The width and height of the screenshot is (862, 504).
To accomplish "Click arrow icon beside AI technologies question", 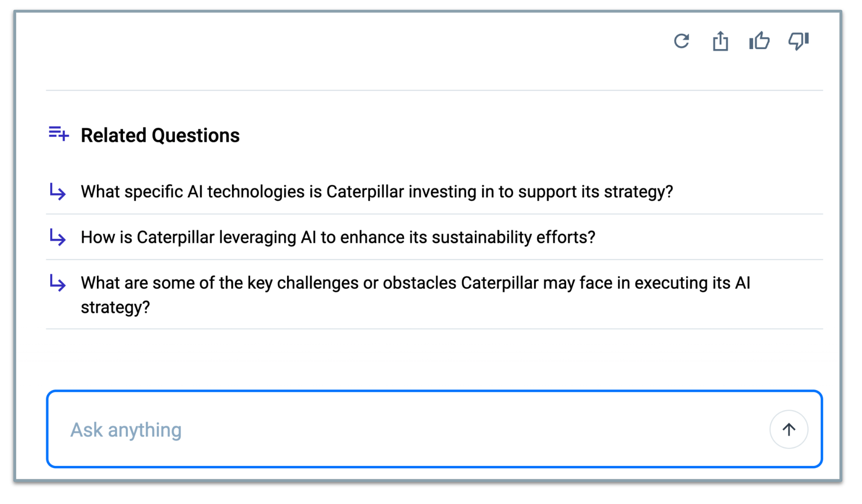I will pyautogui.click(x=58, y=192).
